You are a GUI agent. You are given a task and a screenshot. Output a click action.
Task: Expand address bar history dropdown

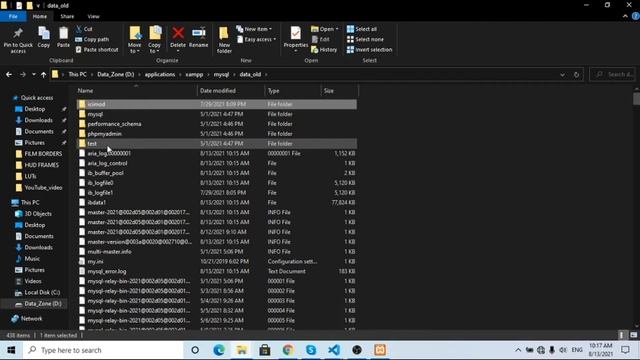[x=562, y=74]
